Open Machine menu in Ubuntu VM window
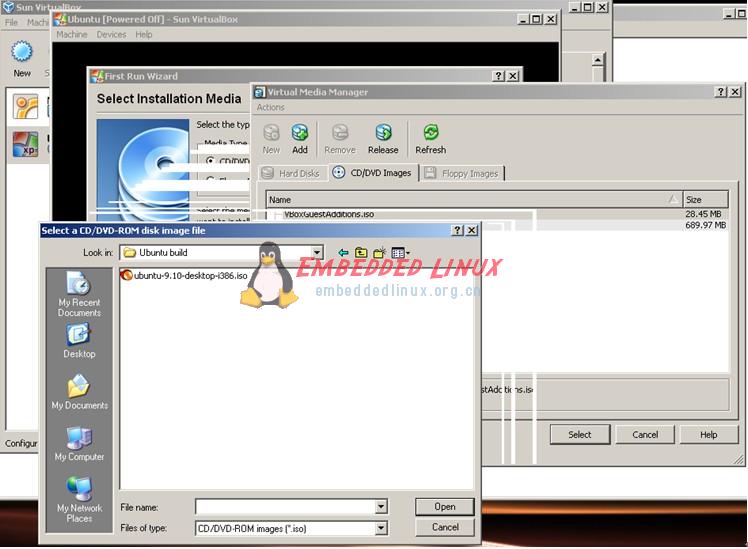The image size is (748, 549). [x=72, y=34]
